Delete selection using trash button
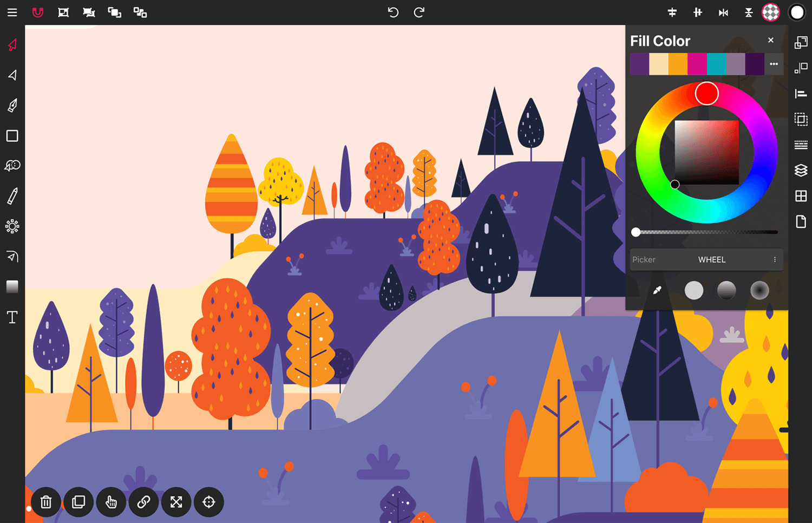The height and width of the screenshot is (523, 812). (x=45, y=502)
